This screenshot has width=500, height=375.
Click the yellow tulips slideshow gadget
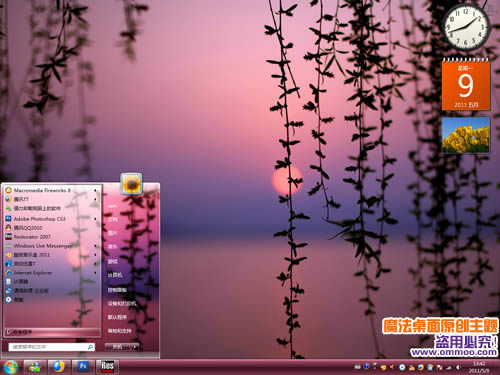pyautogui.click(x=466, y=135)
